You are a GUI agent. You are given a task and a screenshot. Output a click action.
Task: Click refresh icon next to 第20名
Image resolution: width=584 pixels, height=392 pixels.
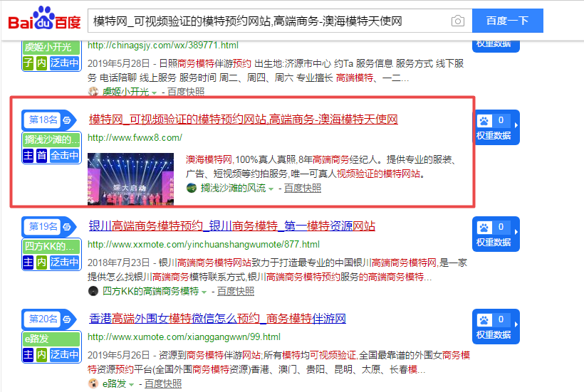point(67,319)
